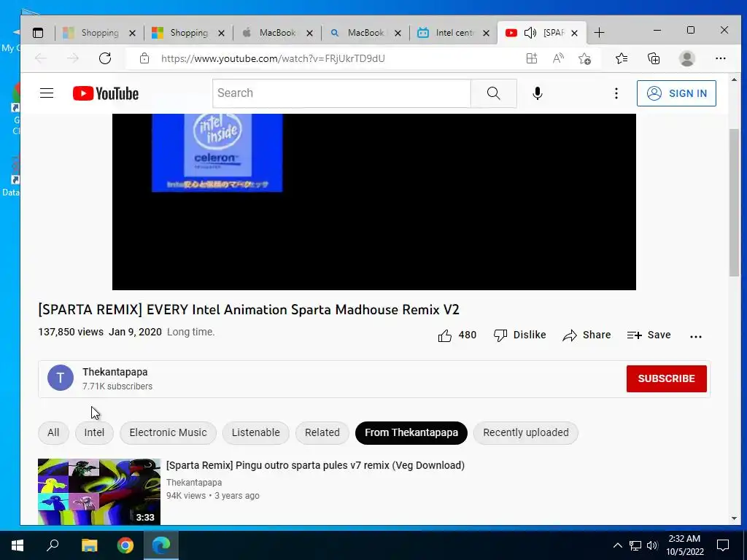Screen dimensions: 747x560
Task: Subscribe to Thekantapapa channel
Action: coord(667,378)
